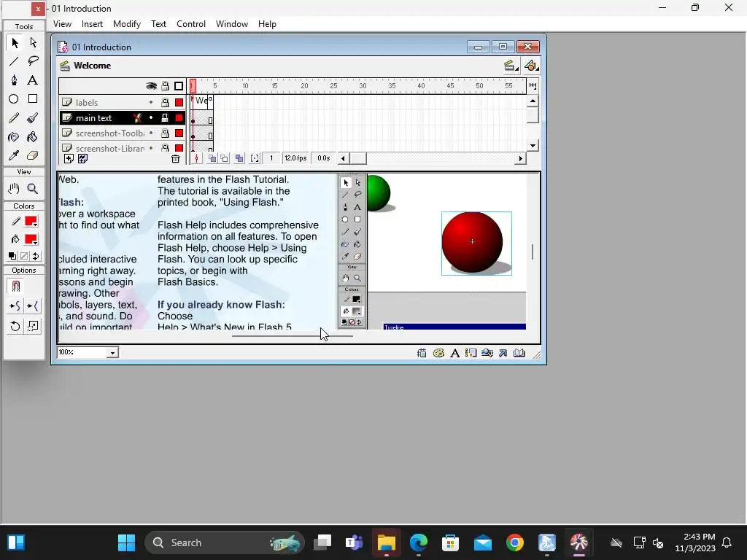747x560 pixels.
Task: Delete layer with the trash icon
Action: pos(175,159)
